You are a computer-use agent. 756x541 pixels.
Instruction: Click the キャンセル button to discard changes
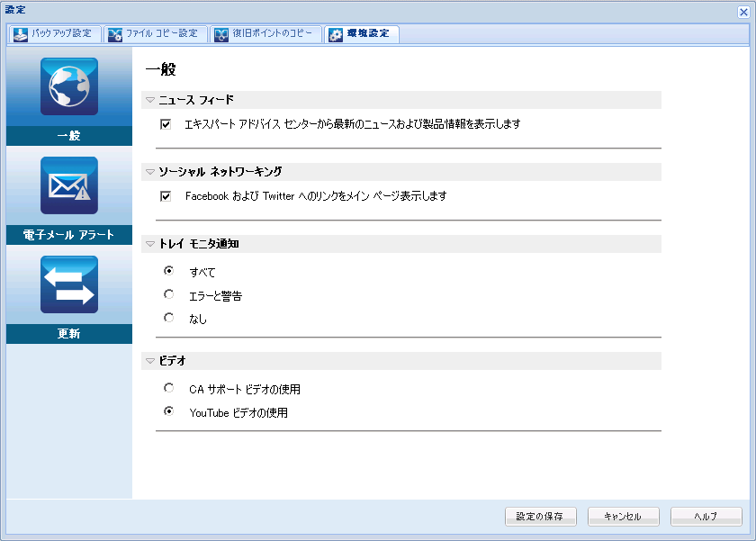tap(623, 517)
